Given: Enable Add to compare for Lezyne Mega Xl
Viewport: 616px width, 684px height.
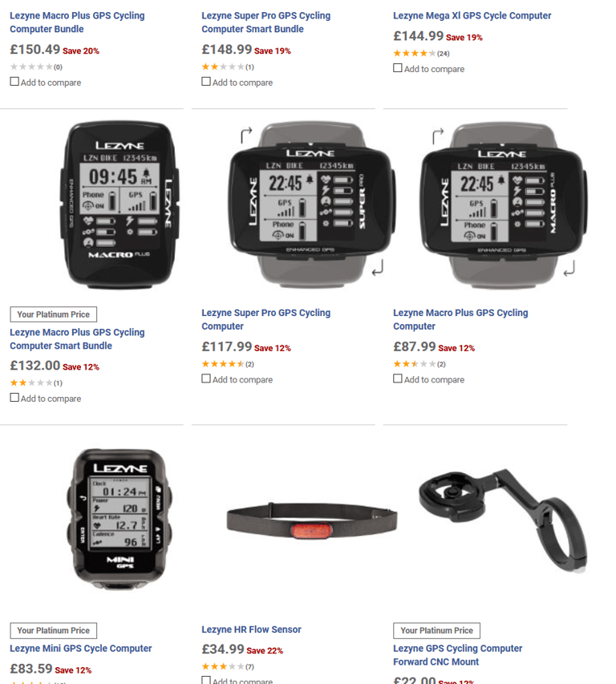Looking at the screenshot, I should [398, 68].
